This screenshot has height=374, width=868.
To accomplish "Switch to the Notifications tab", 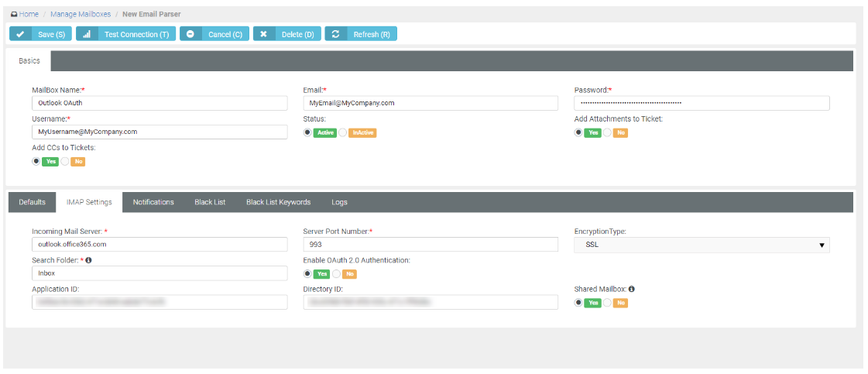I will click(153, 202).
